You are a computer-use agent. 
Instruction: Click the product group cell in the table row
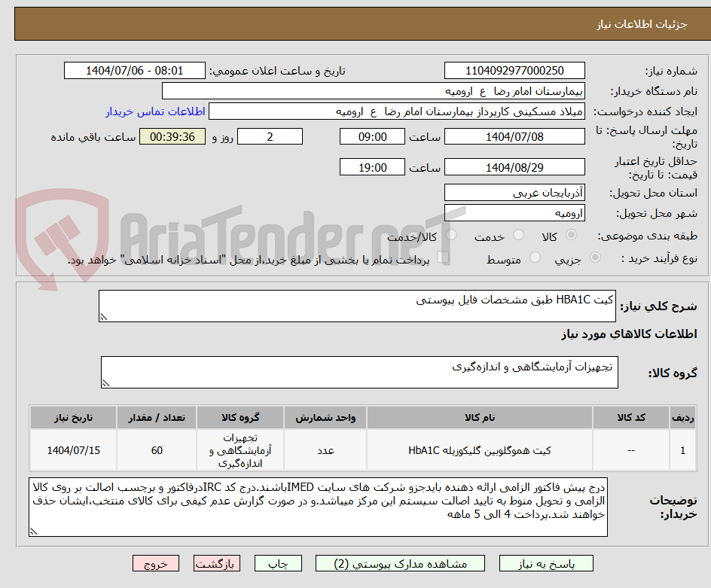[240, 450]
